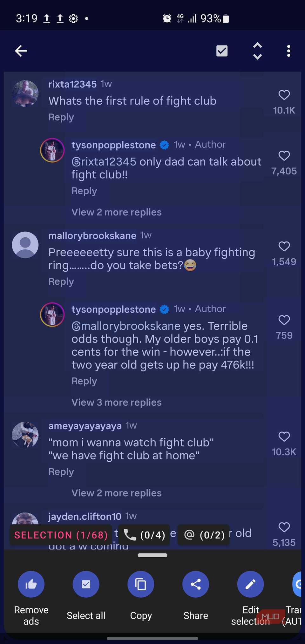The width and height of the screenshot is (305, 644).
Task: Open the three-dot overflow menu
Action: click(288, 51)
